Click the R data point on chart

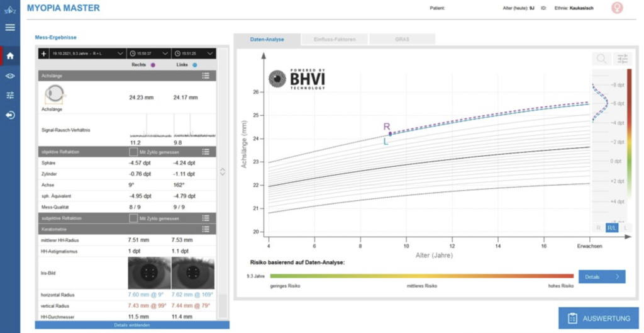[x=390, y=133]
